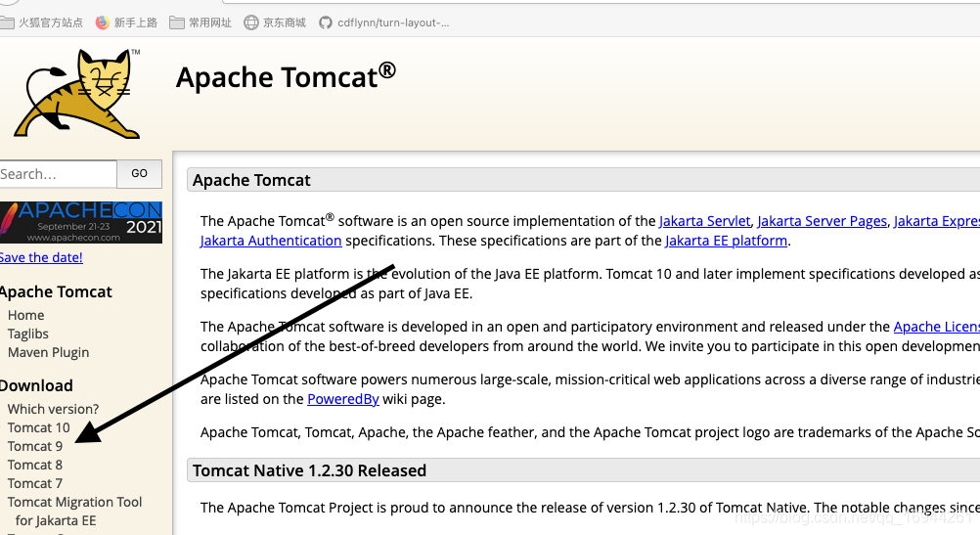This screenshot has height=535, width=980.
Task: Open the GitHub cdflynn/turn-layout bookmark
Action: click(x=384, y=22)
